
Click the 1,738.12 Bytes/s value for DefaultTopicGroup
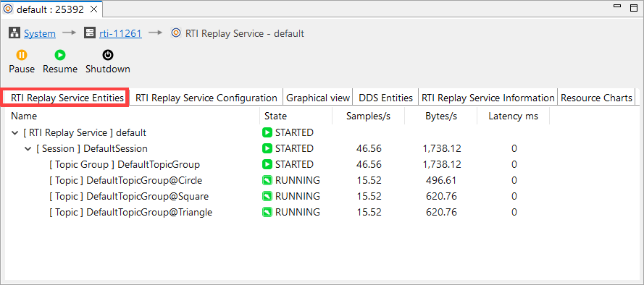click(x=441, y=164)
